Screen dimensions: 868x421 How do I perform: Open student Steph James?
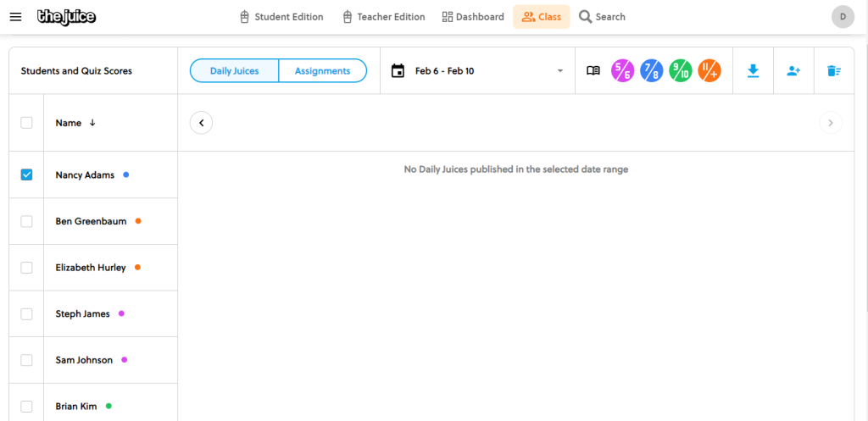(x=82, y=313)
